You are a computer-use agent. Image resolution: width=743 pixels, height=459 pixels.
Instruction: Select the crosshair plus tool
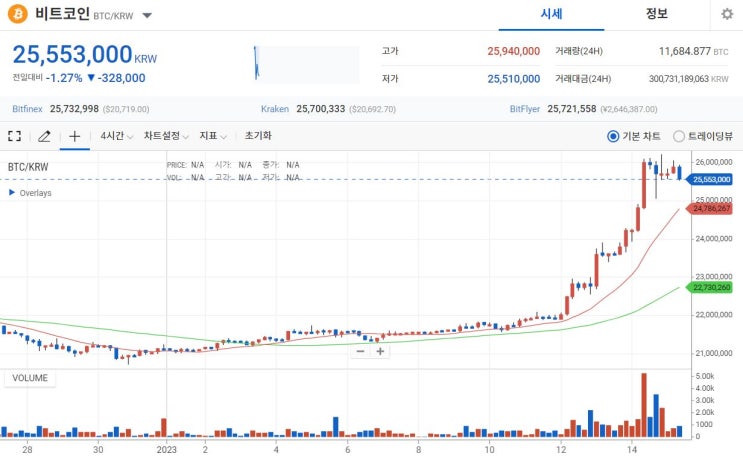click(x=74, y=136)
